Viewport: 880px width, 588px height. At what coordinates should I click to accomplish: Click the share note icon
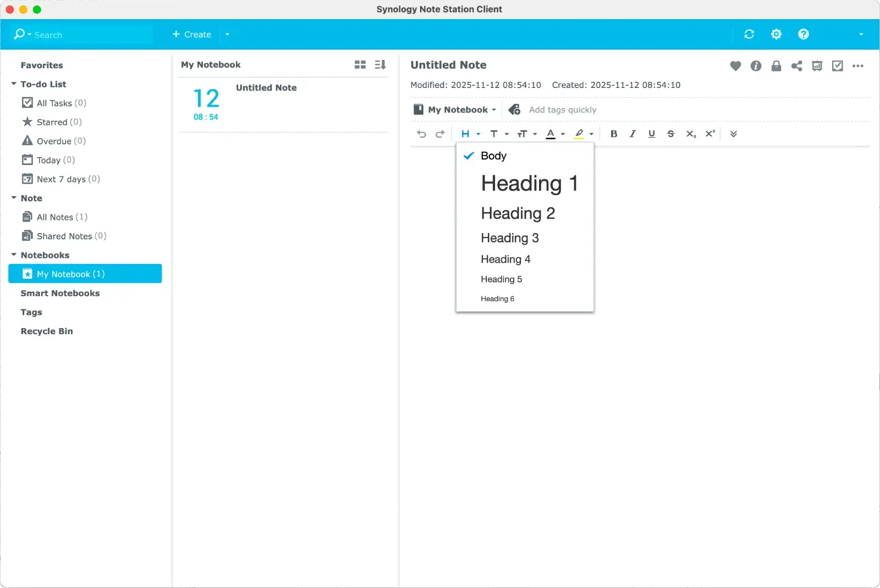(796, 66)
